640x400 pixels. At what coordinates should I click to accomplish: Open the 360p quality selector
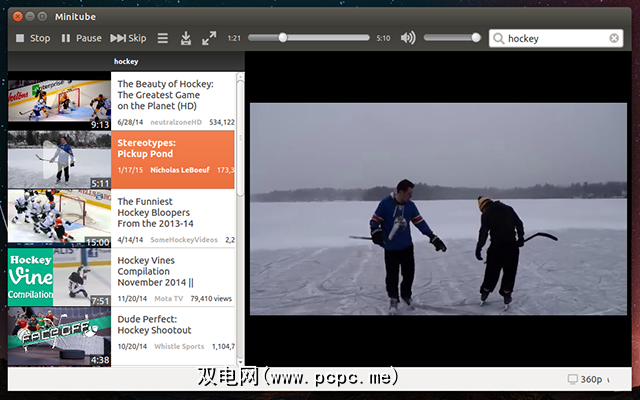585,379
